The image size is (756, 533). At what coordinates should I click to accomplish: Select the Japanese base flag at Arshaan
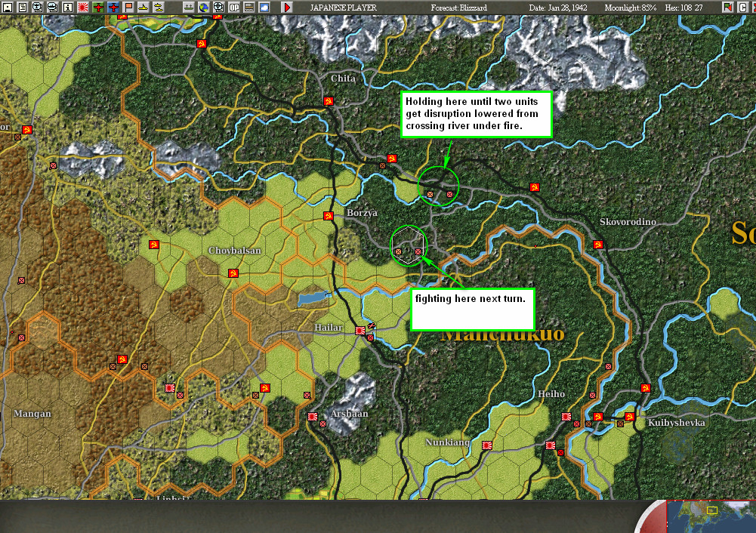pyautogui.click(x=313, y=417)
